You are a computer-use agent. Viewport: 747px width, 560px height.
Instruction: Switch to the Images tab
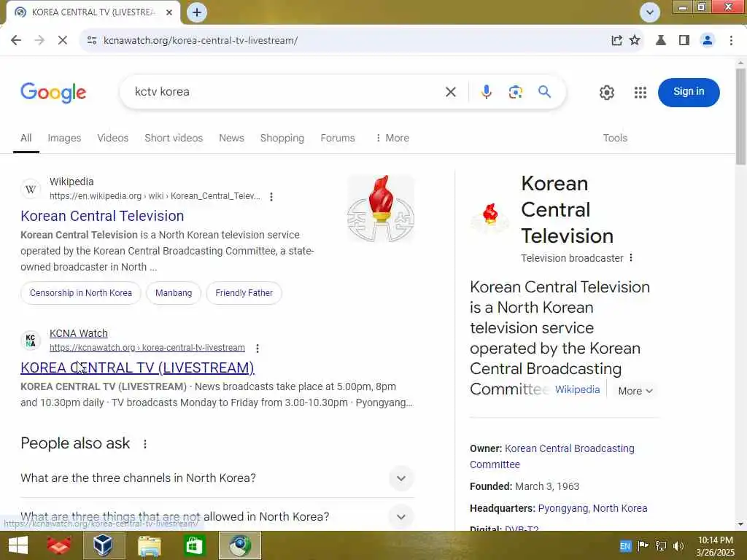pyautogui.click(x=64, y=138)
